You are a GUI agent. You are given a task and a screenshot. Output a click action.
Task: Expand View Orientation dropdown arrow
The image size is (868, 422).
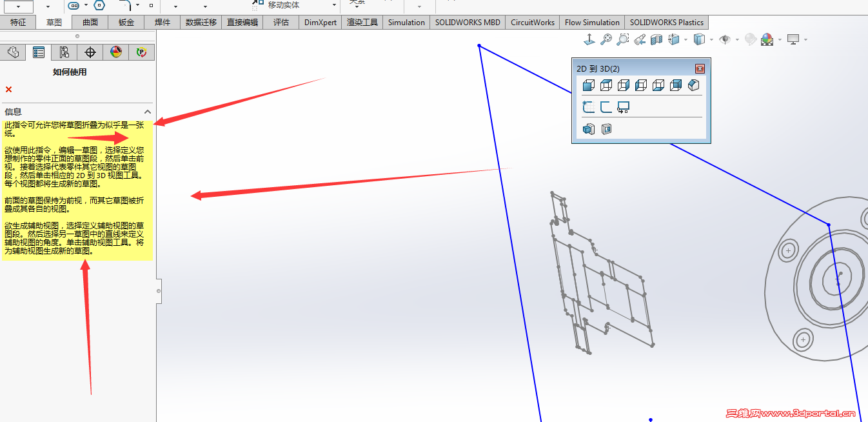[686, 39]
